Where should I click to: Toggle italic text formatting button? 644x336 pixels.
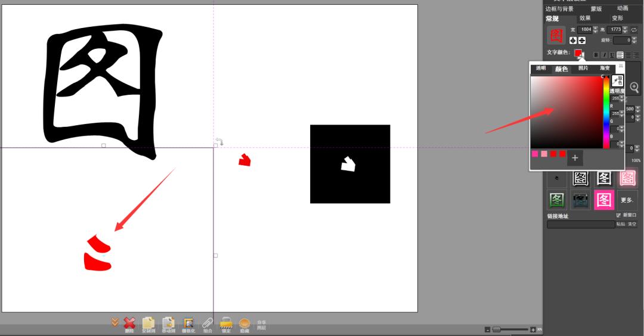pos(604,55)
